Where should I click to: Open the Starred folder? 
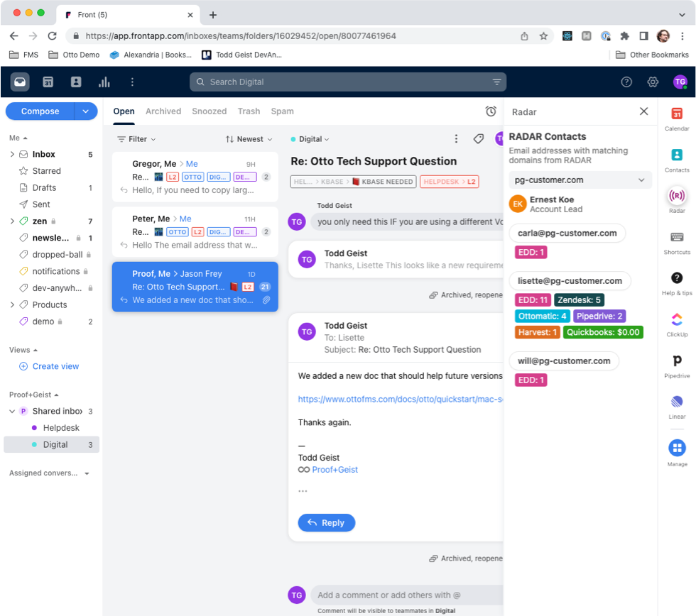46,171
